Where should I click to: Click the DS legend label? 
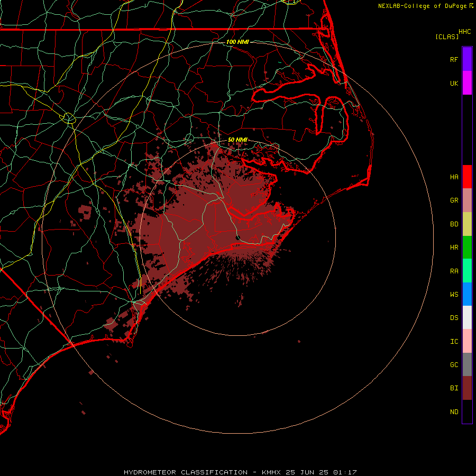point(454,318)
